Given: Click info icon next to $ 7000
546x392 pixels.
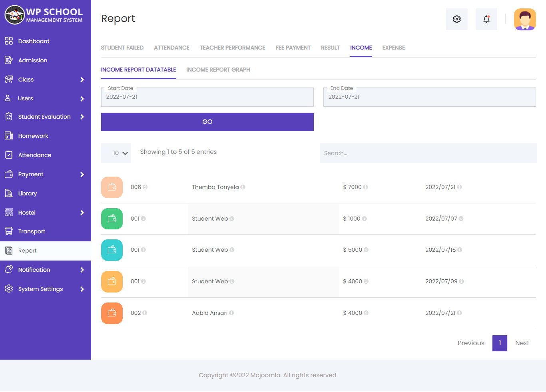Looking at the screenshot, I should (x=366, y=187).
